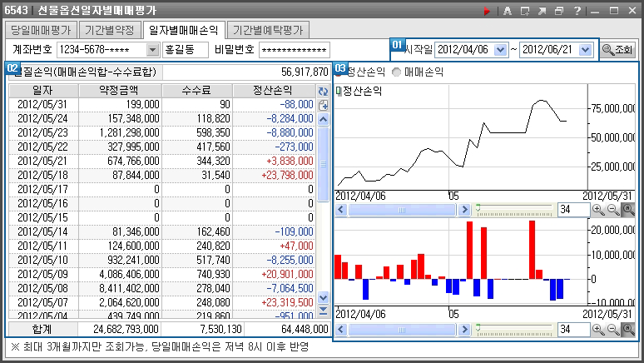The height and width of the screenshot is (363, 644).
Task: Click the cascade windows icon in title bar
Action: [x=559, y=11]
